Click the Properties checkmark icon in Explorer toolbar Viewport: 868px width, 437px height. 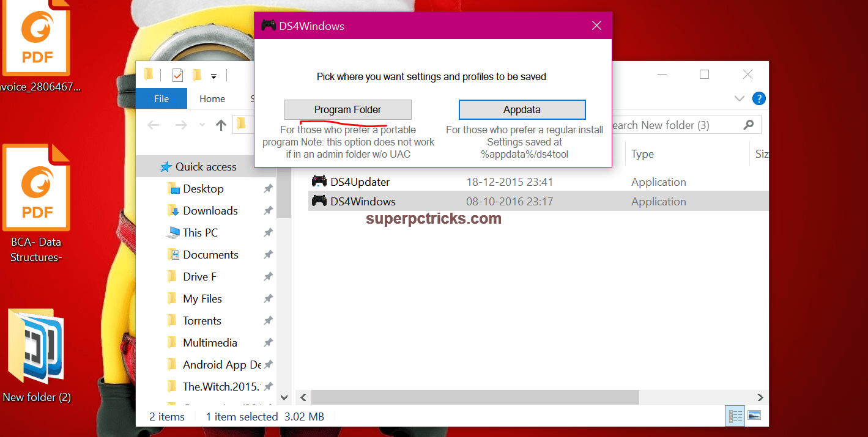point(177,75)
